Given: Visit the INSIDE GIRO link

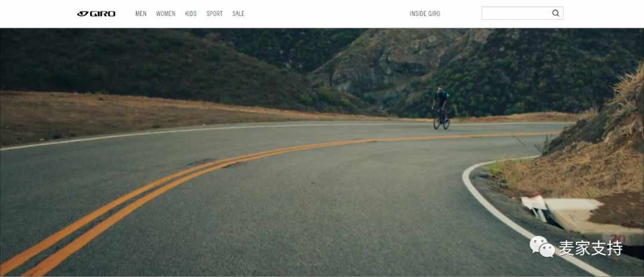Looking at the screenshot, I should pyautogui.click(x=425, y=14).
